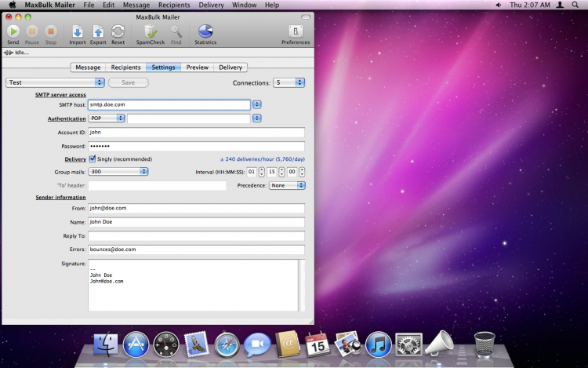
Task: Launch Safari from the Dock
Action: [x=227, y=344]
